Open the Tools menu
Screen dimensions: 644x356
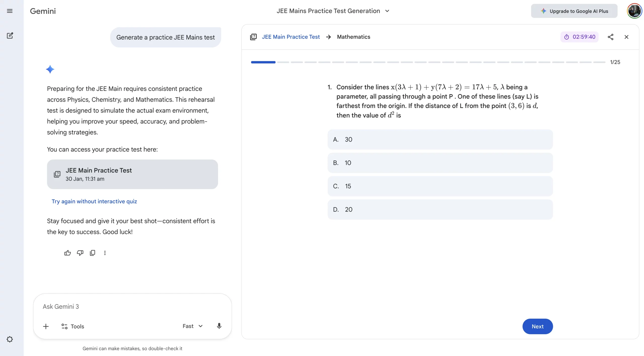coord(73,326)
